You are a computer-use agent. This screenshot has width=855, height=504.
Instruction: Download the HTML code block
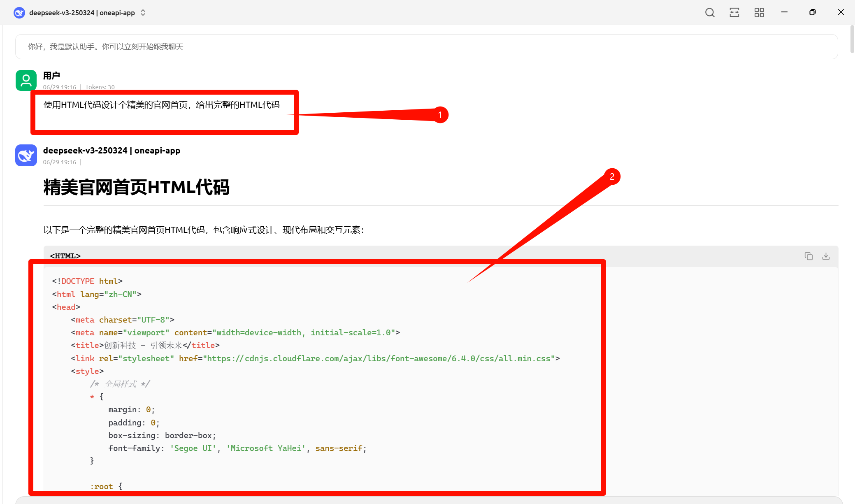826,256
